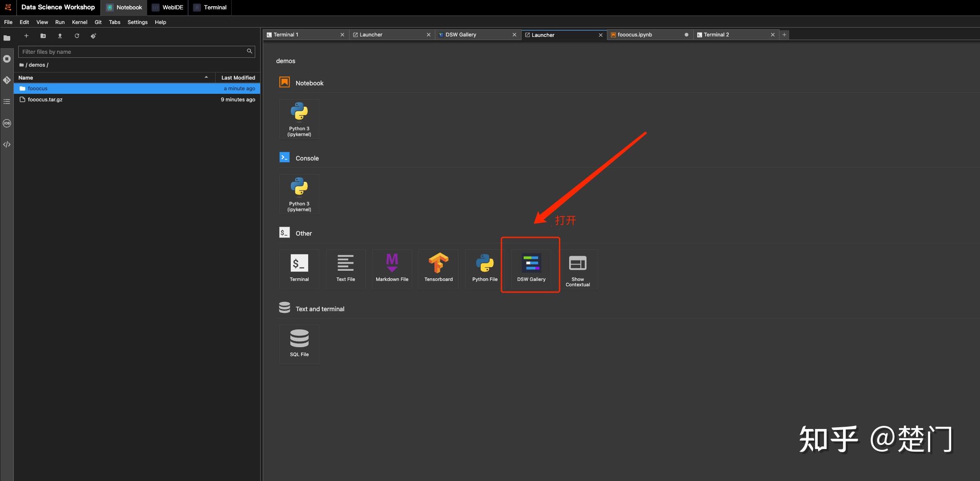Launch Tensorboard from the Other section
The height and width of the screenshot is (481, 980).
point(438,268)
